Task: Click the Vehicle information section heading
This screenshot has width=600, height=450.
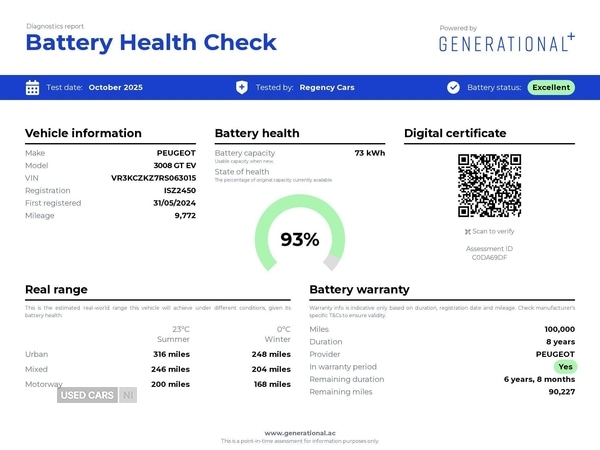Action: click(x=83, y=133)
